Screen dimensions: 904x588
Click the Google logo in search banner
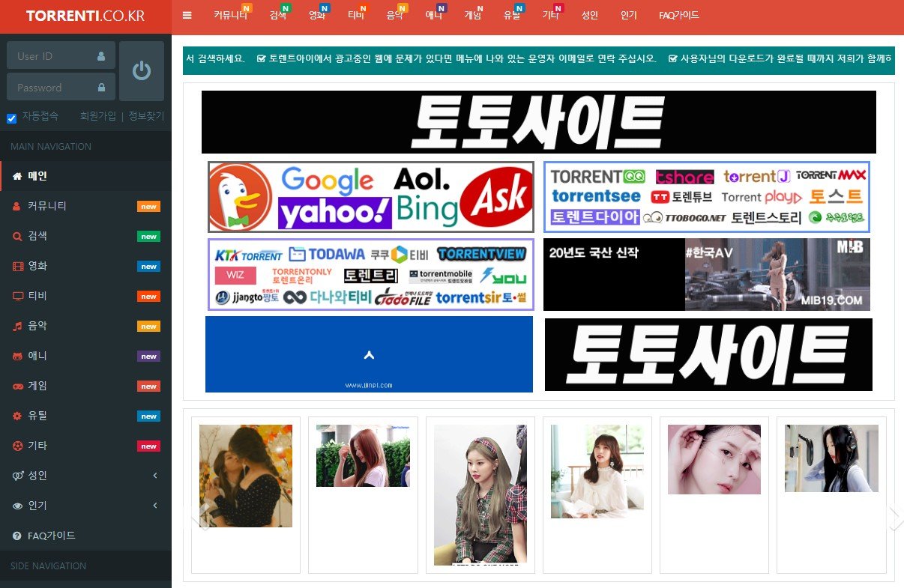pos(328,181)
